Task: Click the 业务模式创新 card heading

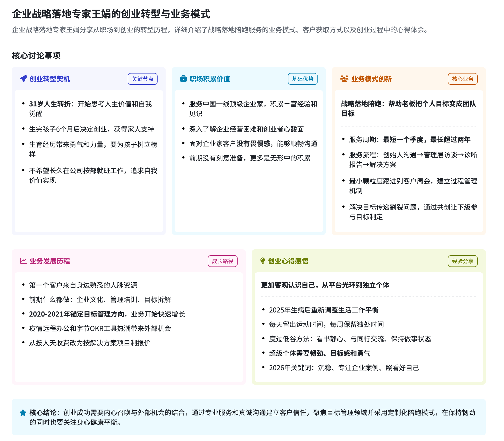Action: click(371, 79)
